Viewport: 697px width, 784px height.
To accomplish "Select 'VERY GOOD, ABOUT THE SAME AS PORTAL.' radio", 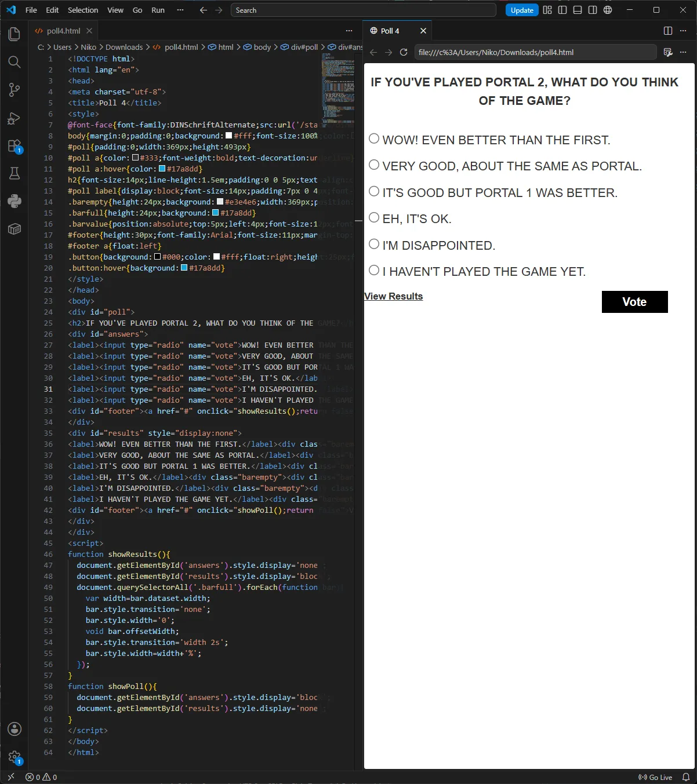I will click(x=374, y=165).
